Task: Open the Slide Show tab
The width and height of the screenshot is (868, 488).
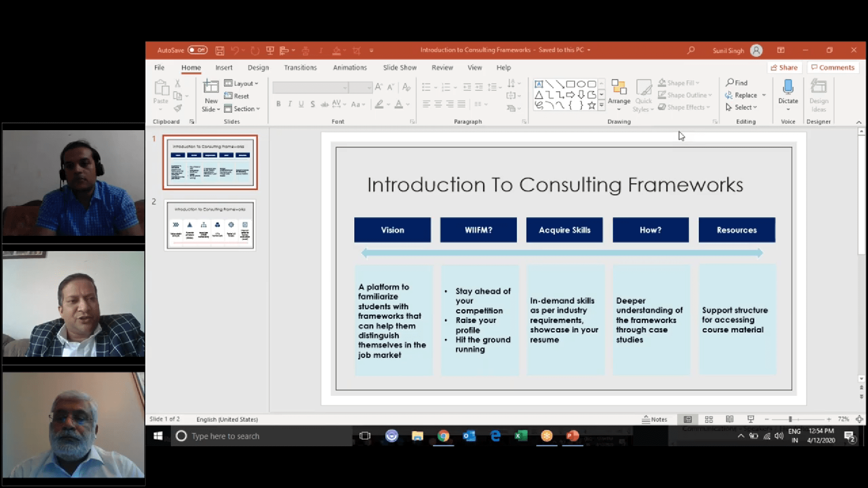Action: (x=400, y=68)
